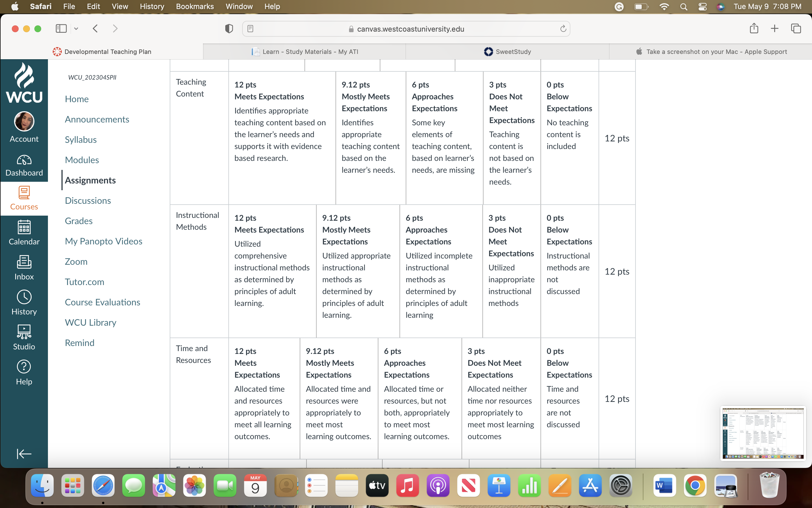Image resolution: width=812 pixels, height=508 pixels.
Task: Open System Settings from the Dock
Action: point(620,485)
